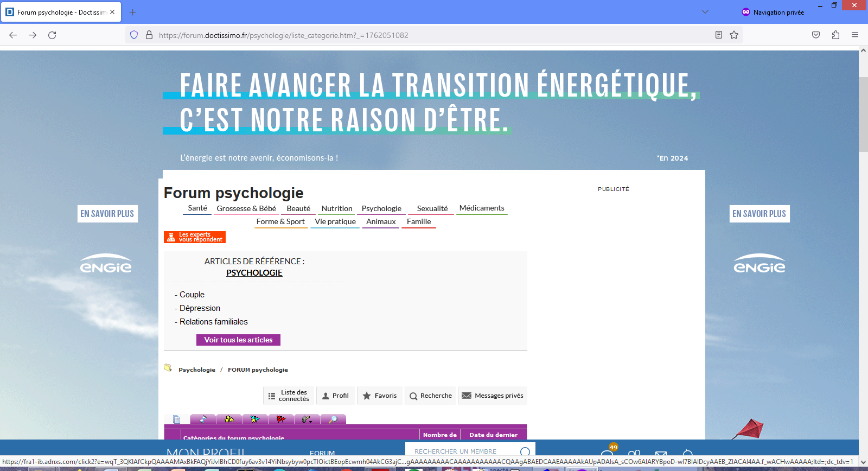This screenshot has height=471, width=868.
Task: Select the red flags tab icon
Action: (281, 419)
